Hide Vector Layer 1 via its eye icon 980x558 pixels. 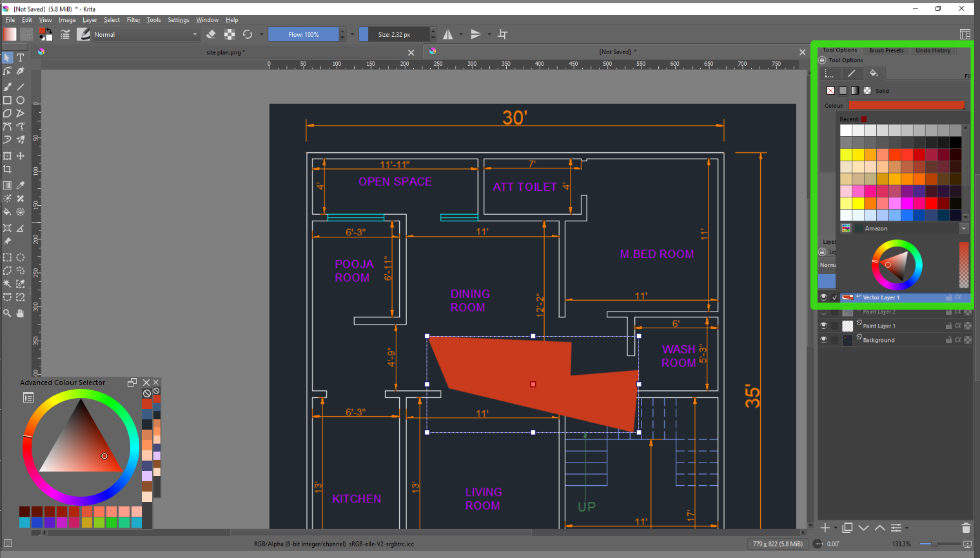[x=823, y=297]
